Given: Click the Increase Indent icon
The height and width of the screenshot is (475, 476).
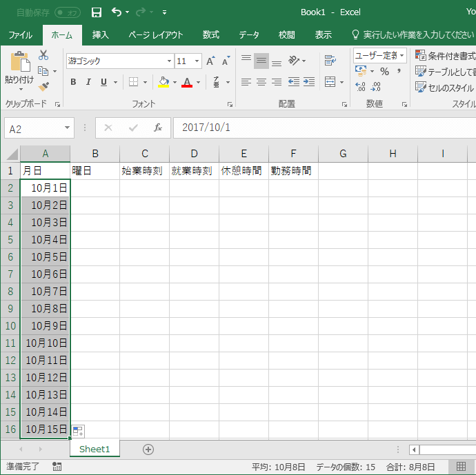Looking at the screenshot, I should pyautogui.click(x=309, y=82).
